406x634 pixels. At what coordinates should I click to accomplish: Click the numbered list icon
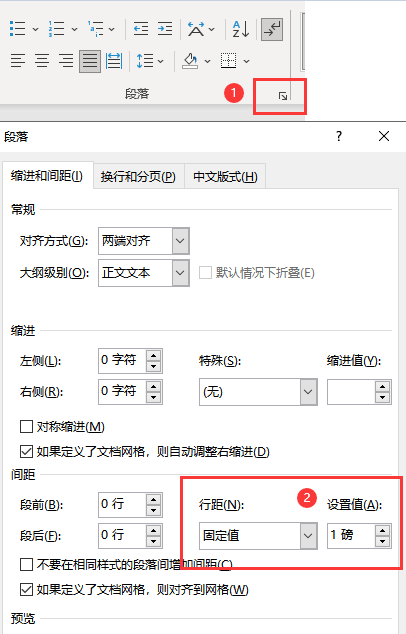pos(57,29)
